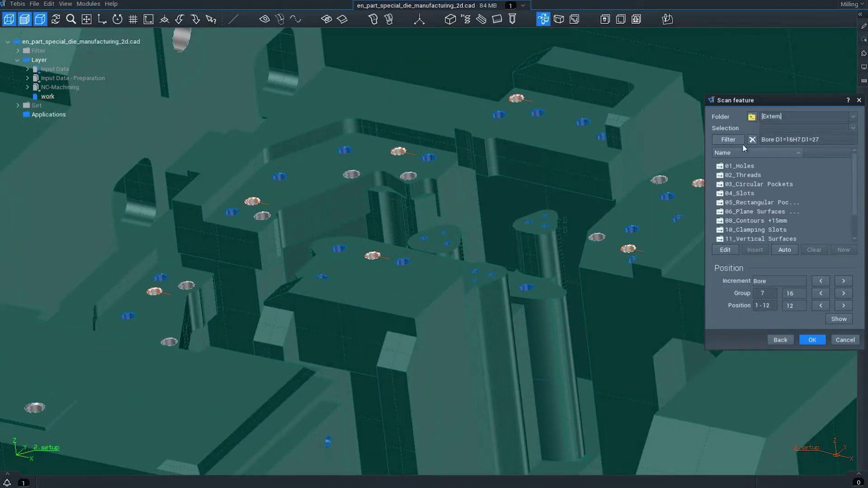Open the View menu
The image size is (868, 488).
coord(65,4)
